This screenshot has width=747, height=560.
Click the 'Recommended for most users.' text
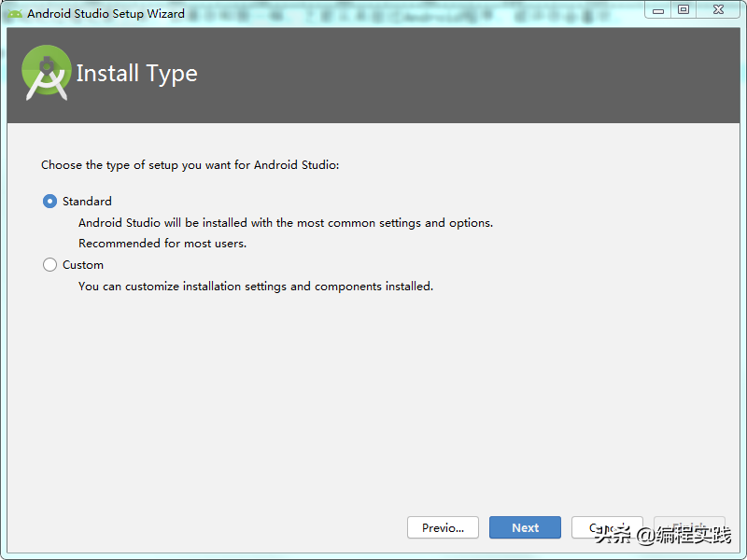[x=162, y=244]
